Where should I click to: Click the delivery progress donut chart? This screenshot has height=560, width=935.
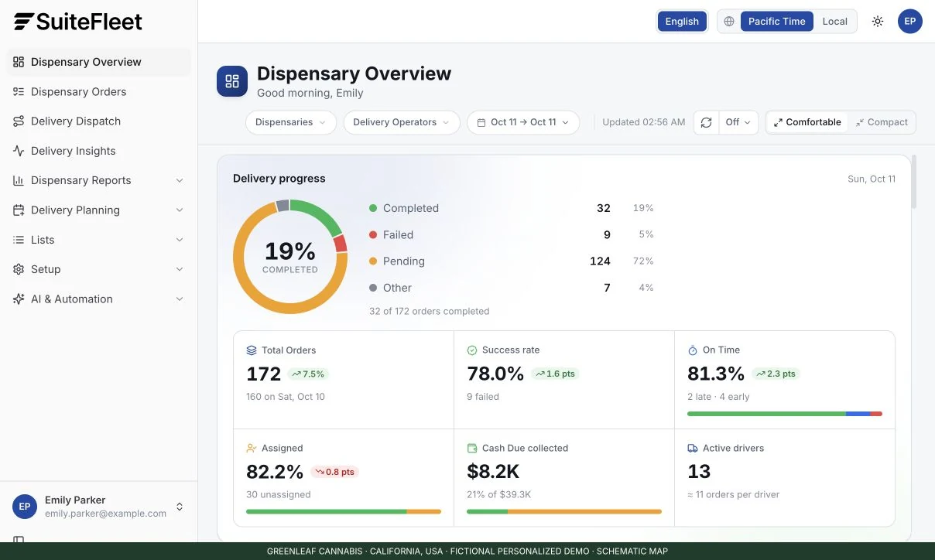point(290,257)
